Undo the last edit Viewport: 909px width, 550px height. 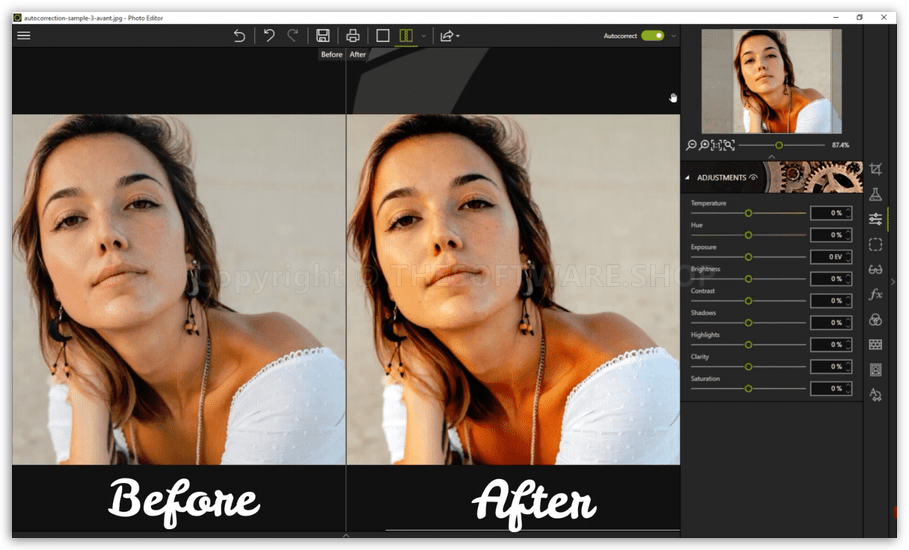pyautogui.click(x=269, y=36)
